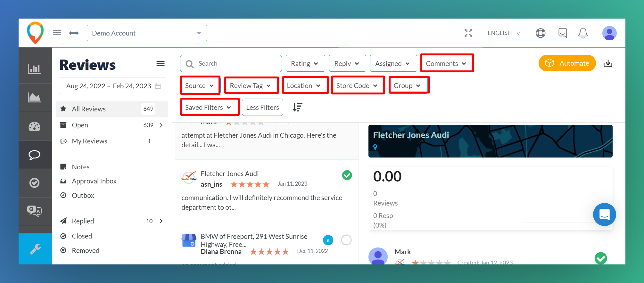Open the Review Tag filter dropdown
Viewport: 644px width, 283px height.
click(x=251, y=85)
